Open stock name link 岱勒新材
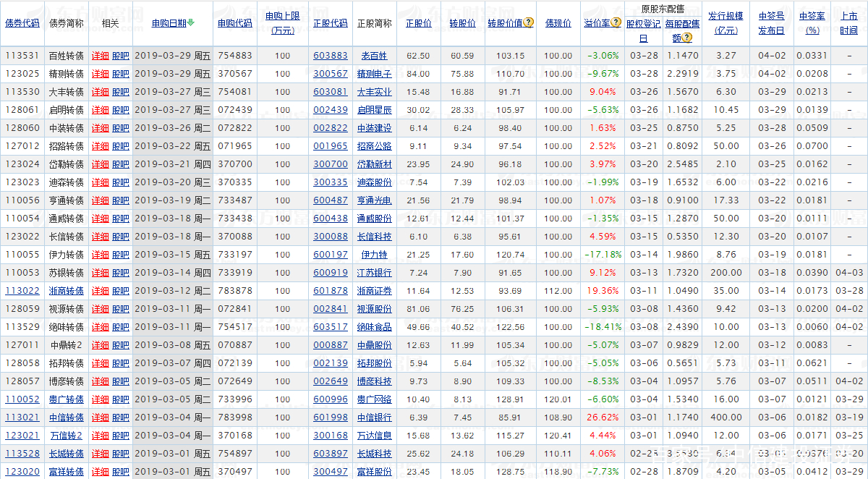This screenshot has width=868, height=479. coord(375,164)
